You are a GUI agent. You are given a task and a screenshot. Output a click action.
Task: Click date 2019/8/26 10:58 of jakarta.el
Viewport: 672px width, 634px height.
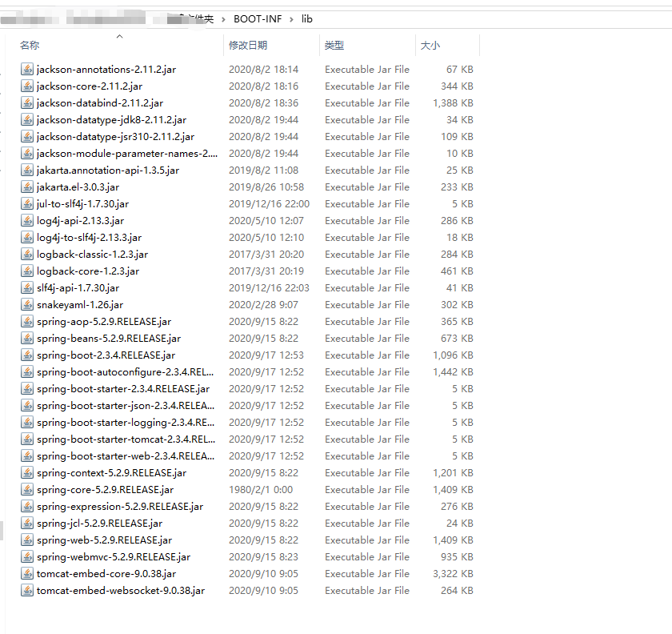coord(266,187)
